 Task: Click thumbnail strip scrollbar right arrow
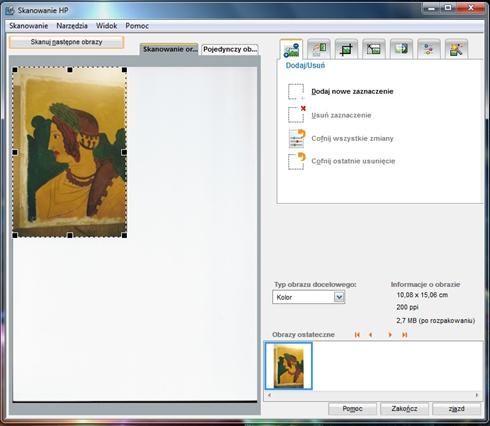(477, 395)
